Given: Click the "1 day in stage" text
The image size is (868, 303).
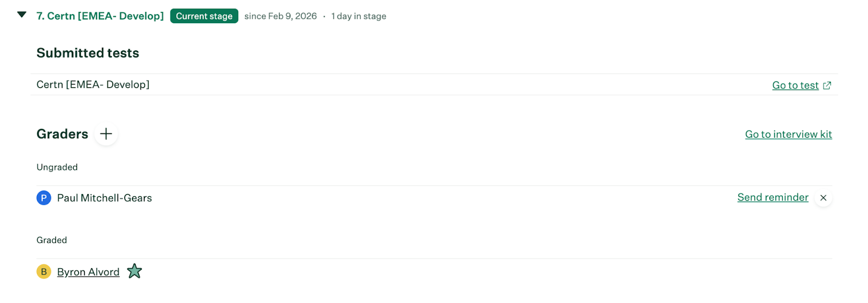Looking at the screenshot, I should tap(359, 16).
